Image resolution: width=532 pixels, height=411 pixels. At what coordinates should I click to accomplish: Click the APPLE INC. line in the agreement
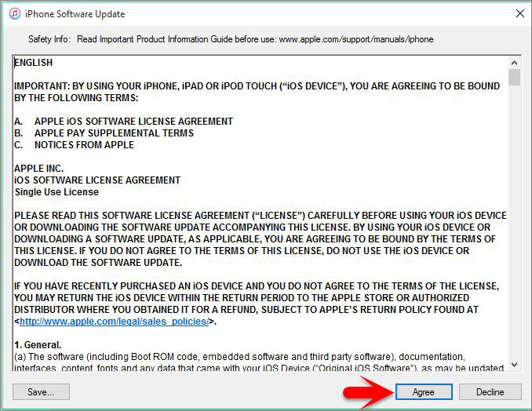(x=39, y=169)
